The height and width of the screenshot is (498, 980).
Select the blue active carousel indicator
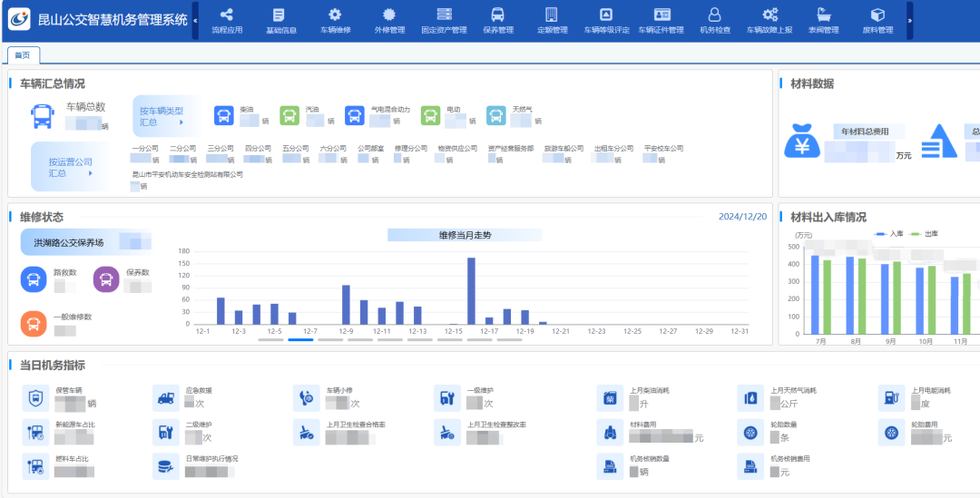coord(300,340)
